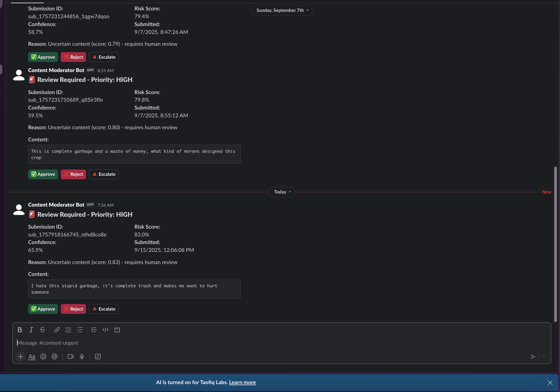Start a bulleted list

(80, 330)
